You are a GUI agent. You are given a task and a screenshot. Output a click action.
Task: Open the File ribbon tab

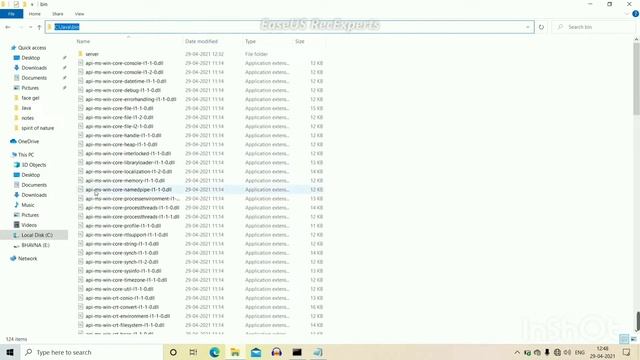[11, 14]
